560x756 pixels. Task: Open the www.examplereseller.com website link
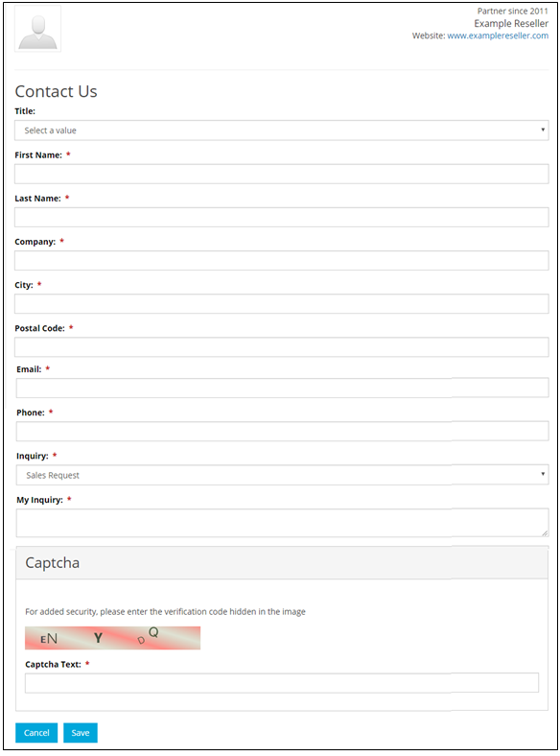(x=498, y=35)
